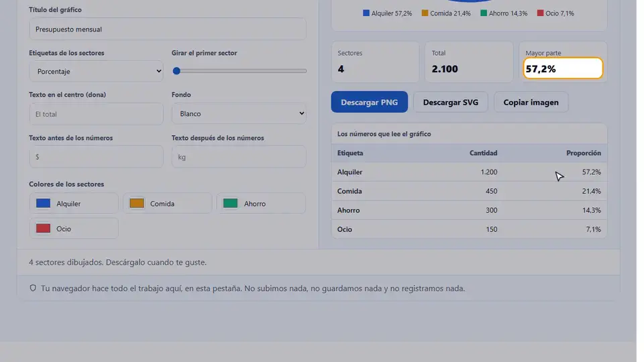
Task: Click the legend entry 'Ocio 7,1%'
Action: tap(555, 13)
